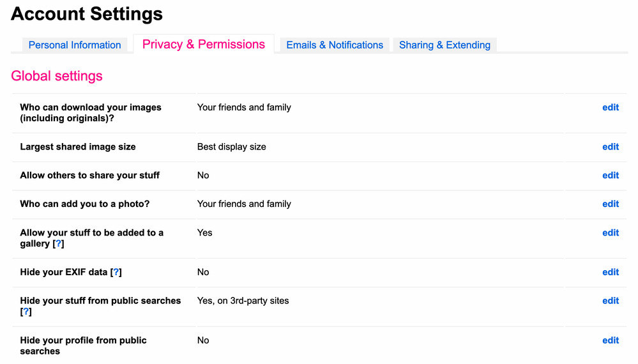
Task: Edit the gallery permission setting
Action: pos(610,233)
